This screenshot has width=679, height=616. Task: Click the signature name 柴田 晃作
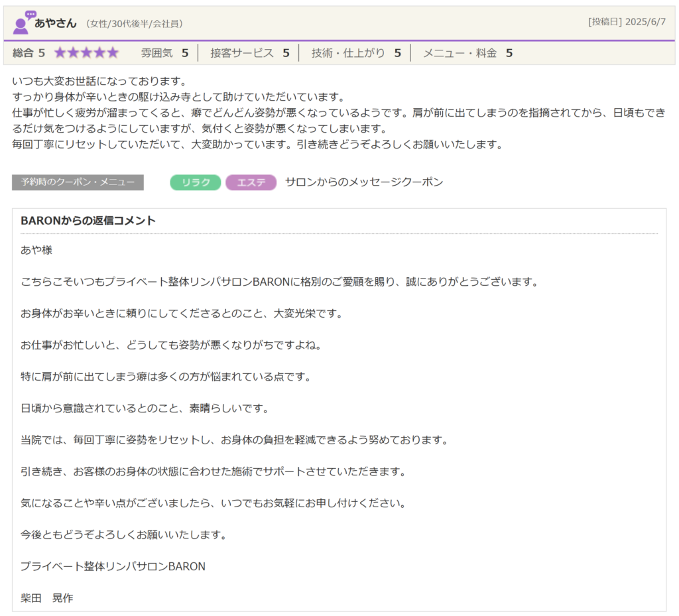coord(47,598)
